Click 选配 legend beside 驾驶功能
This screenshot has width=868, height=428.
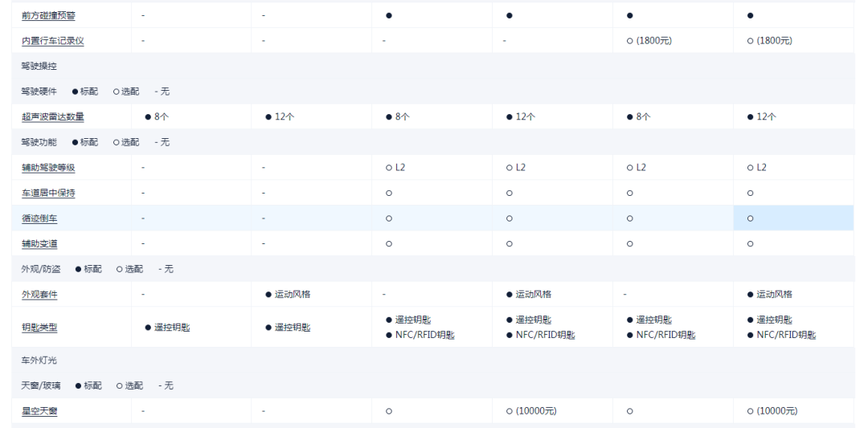click(126, 142)
